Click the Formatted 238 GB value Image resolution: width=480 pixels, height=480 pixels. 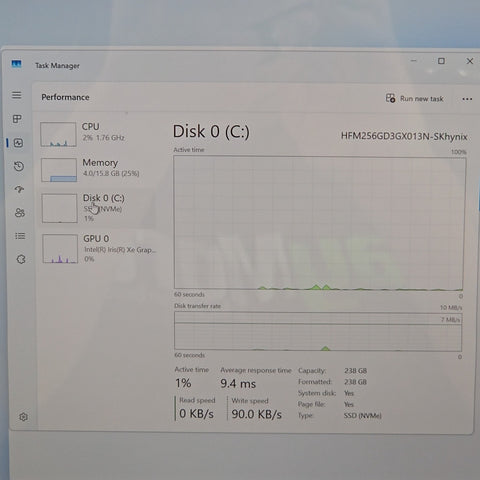(x=355, y=382)
